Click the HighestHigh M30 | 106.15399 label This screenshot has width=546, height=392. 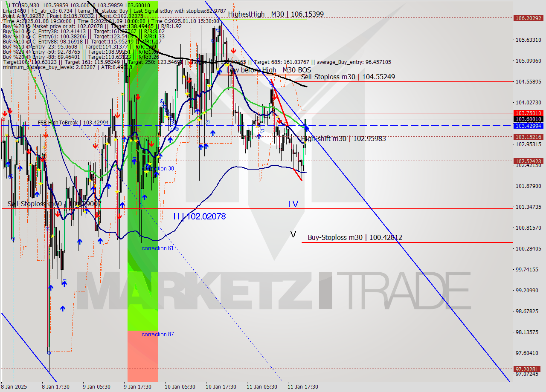[276, 14]
